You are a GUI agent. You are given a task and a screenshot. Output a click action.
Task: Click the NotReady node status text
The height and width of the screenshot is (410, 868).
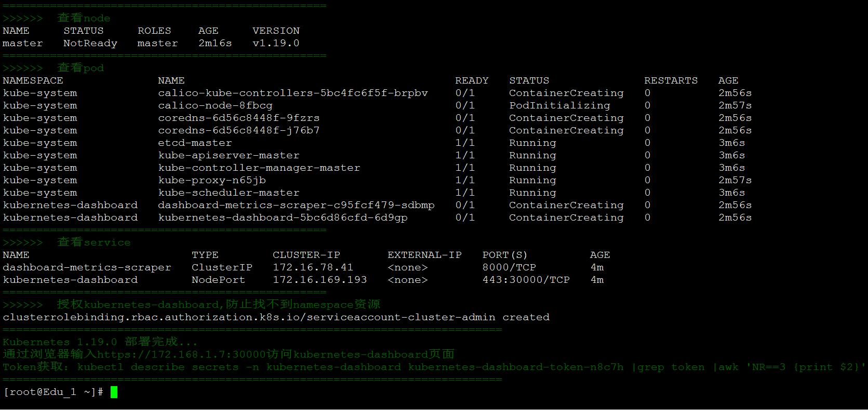[90, 43]
